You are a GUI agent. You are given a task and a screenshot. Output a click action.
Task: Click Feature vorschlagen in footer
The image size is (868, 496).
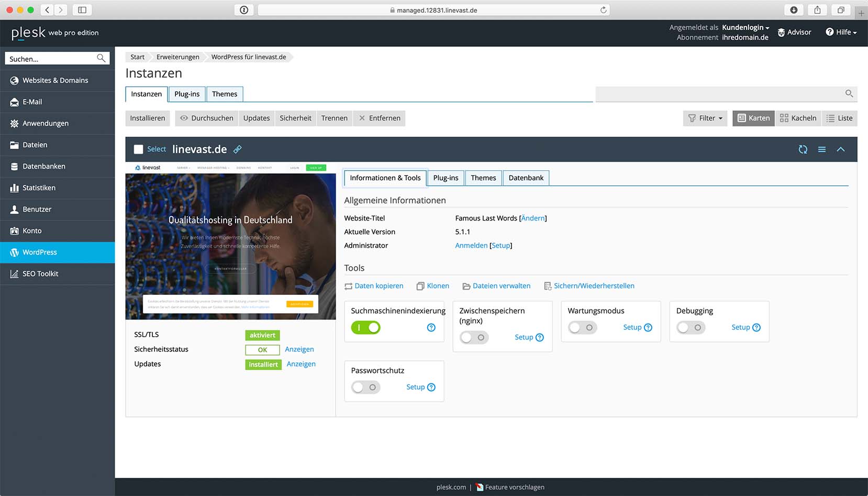(x=510, y=488)
